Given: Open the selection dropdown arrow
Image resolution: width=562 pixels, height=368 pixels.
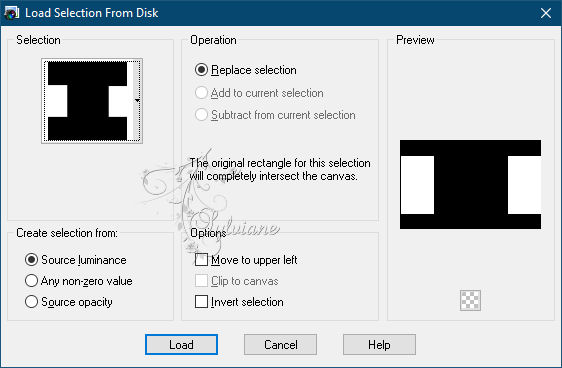Looking at the screenshot, I should coord(137,101).
